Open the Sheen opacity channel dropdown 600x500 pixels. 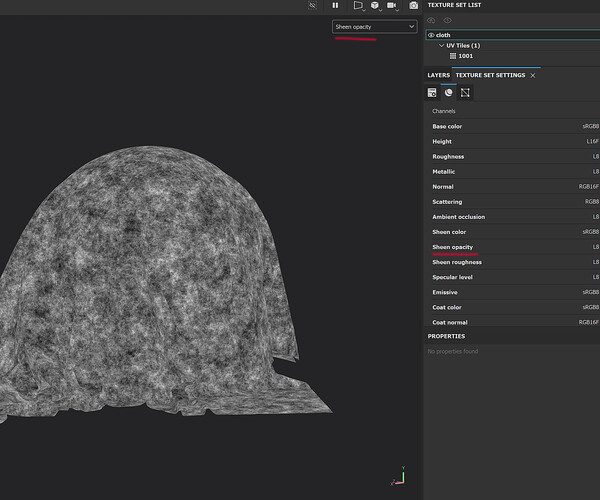point(374,27)
